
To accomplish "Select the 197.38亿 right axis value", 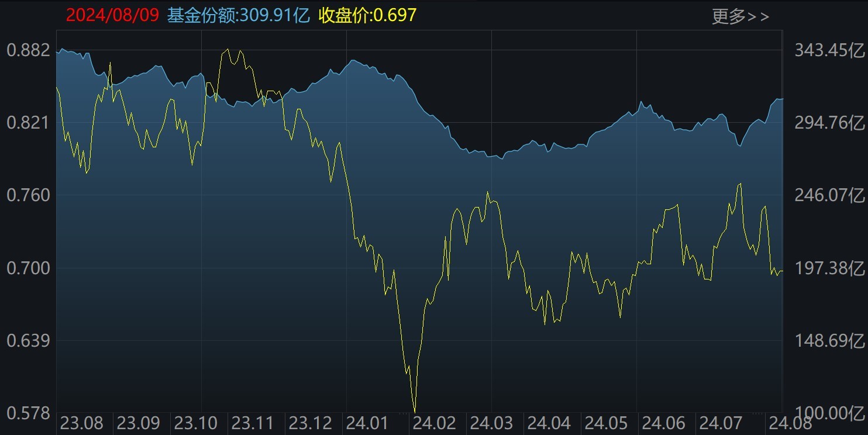I will (x=829, y=268).
